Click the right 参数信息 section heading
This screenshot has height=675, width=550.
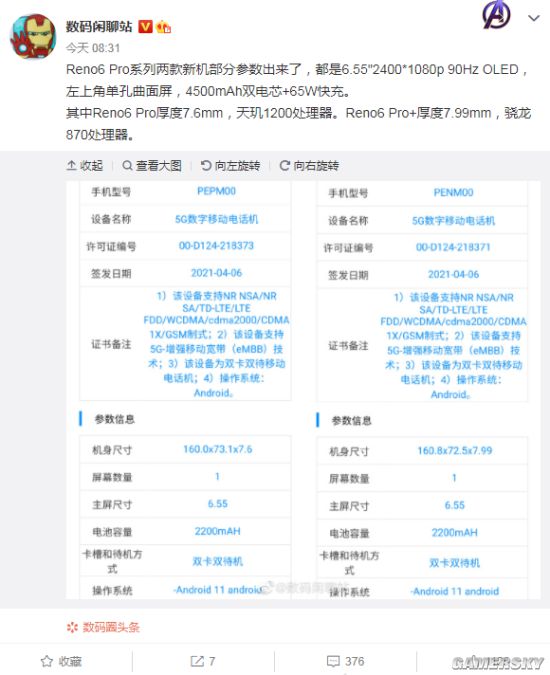coord(351,421)
